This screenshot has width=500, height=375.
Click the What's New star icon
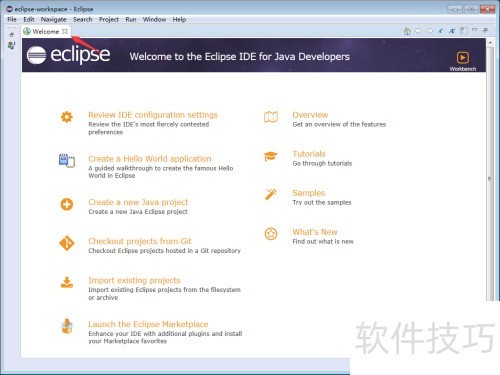tap(271, 234)
